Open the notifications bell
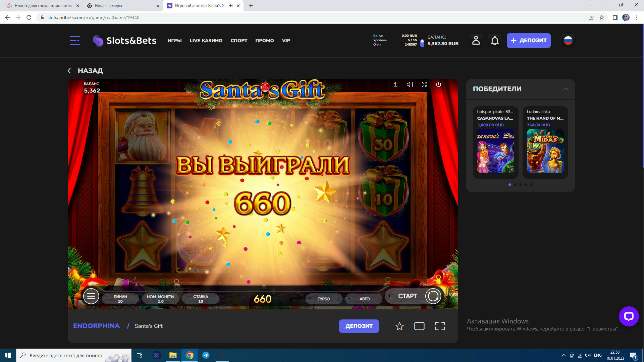 coord(494,41)
